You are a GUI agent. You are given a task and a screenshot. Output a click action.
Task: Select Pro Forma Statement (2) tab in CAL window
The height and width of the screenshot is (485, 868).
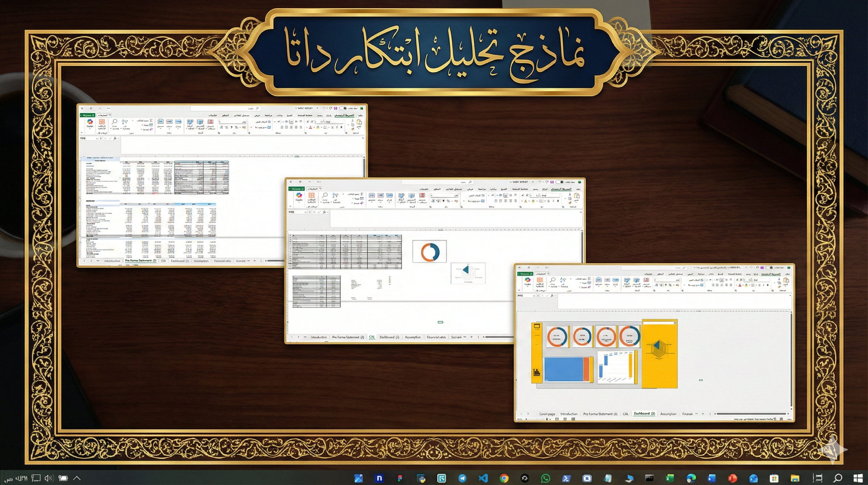[348, 337]
